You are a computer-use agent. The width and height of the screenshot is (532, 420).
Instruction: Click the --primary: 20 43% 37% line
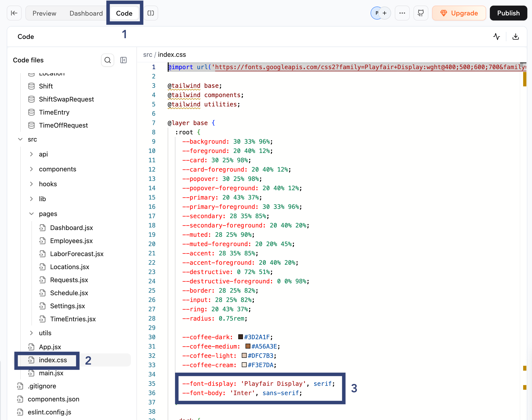tap(222, 197)
